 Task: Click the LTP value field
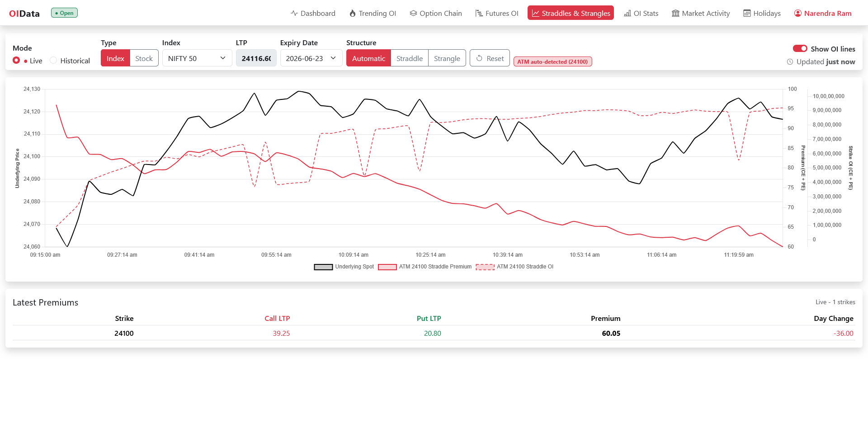pos(256,58)
